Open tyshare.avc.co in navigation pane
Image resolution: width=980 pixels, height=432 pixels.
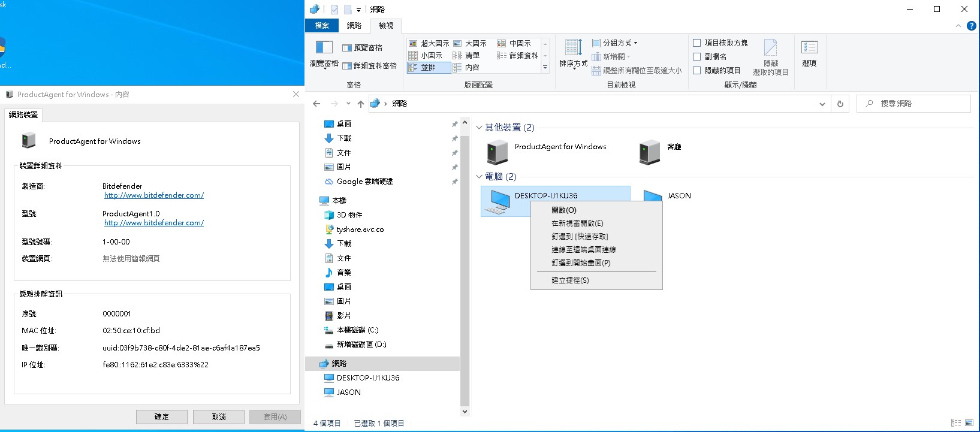pos(354,229)
